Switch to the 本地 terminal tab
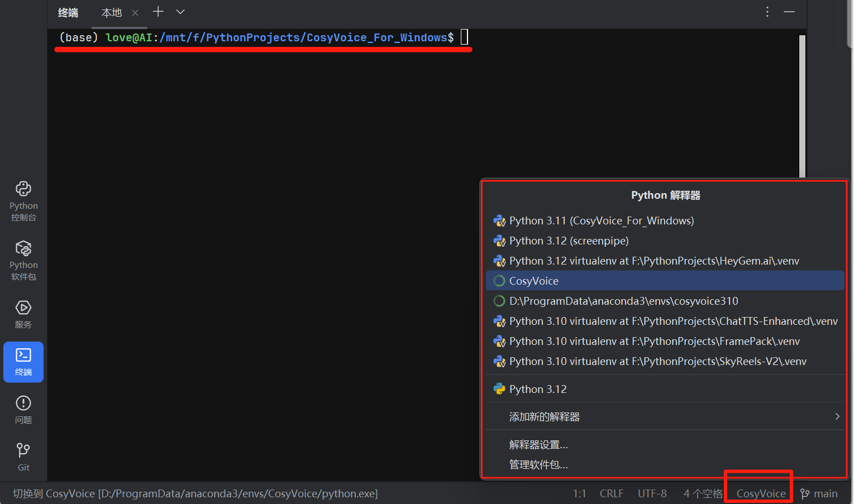 112,12
